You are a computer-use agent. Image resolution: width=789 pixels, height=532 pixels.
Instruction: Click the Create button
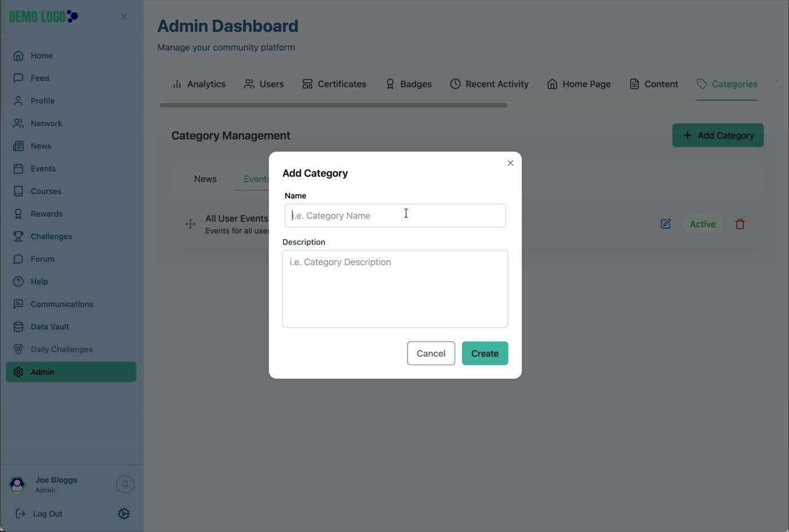[485, 353]
